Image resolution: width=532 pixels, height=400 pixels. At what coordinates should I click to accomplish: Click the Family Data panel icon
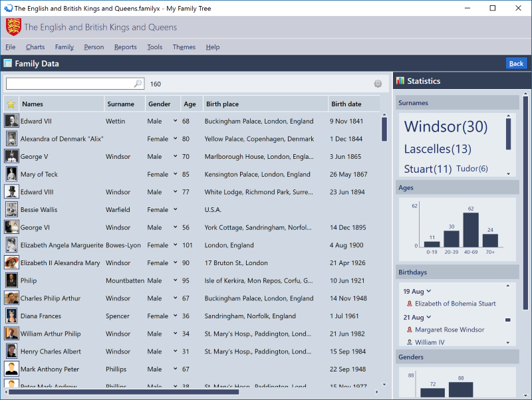point(7,64)
